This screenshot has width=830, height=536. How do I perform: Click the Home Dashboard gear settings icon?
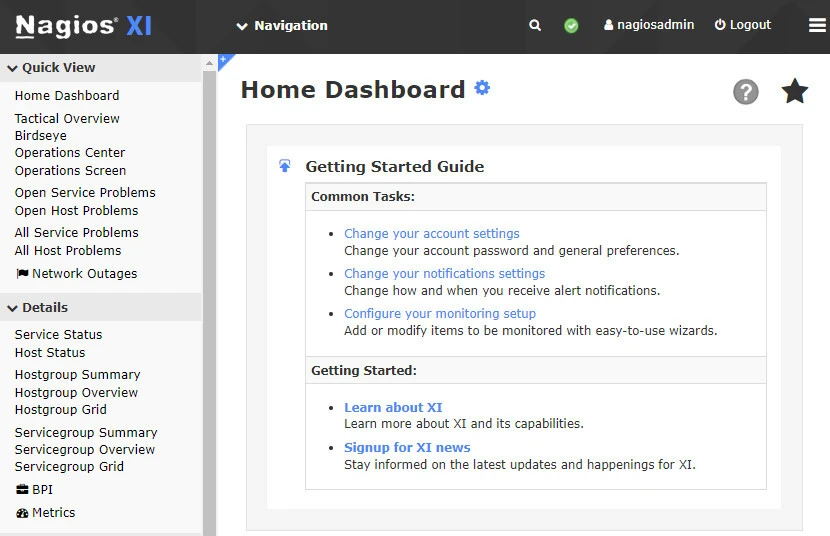tap(482, 88)
